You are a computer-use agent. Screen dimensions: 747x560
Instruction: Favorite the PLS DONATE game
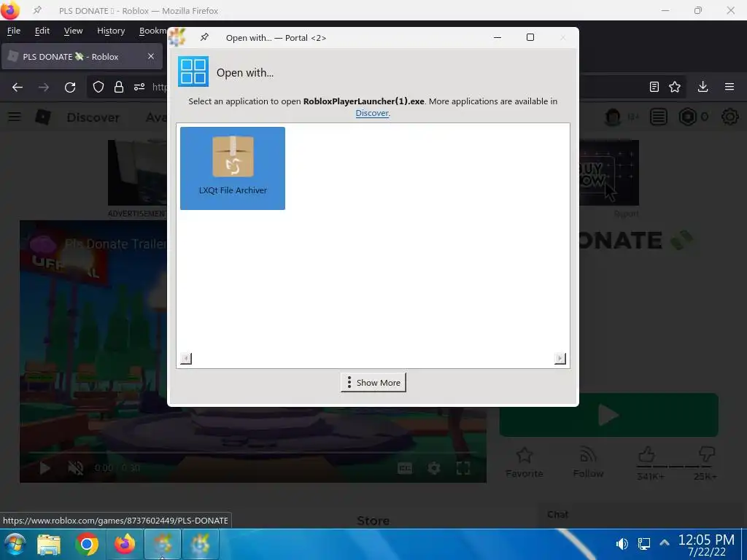point(524,463)
